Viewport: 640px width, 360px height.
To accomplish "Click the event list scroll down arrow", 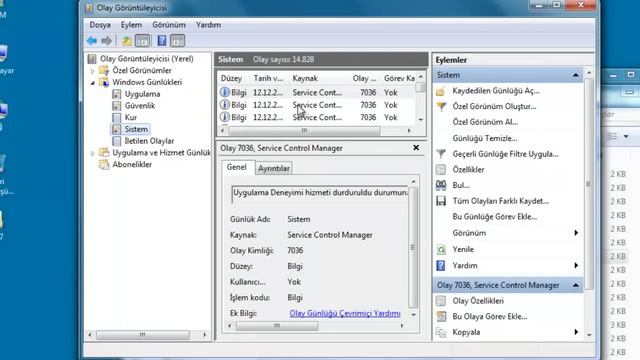I will click(420, 120).
